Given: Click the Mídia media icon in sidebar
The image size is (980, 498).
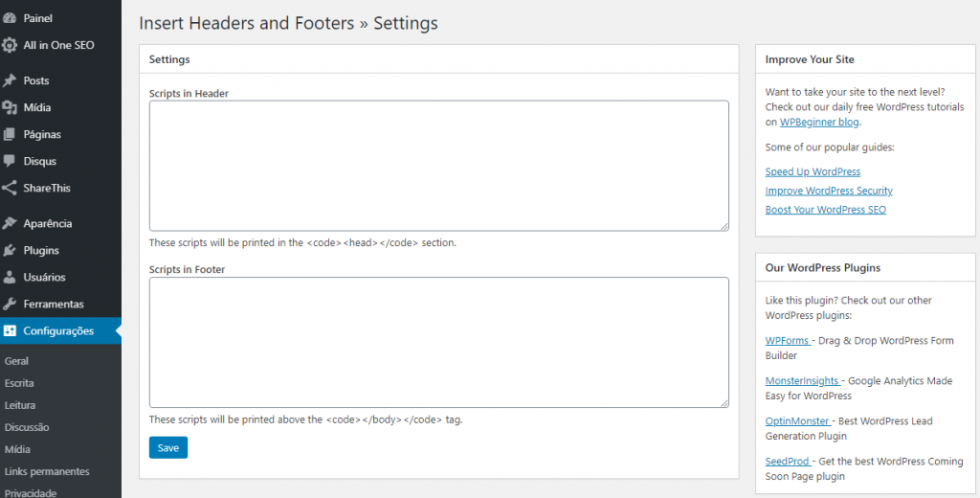Looking at the screenshot, I should coord(9,107).
